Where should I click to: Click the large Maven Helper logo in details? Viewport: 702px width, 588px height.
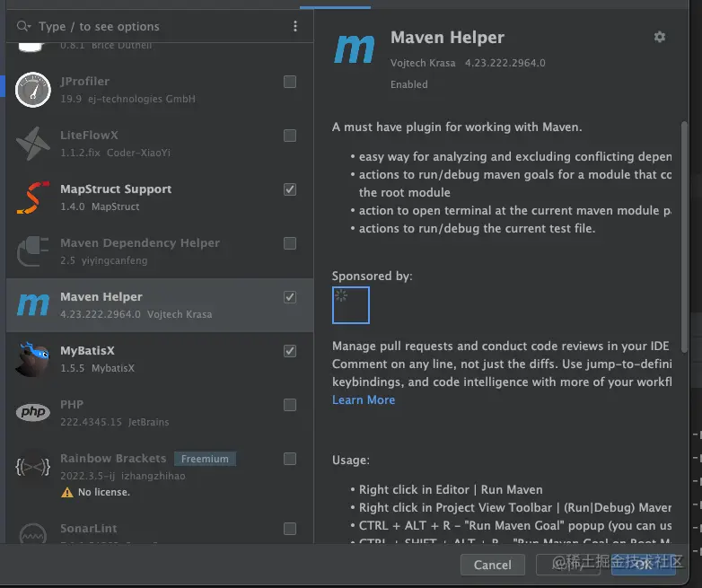354,48
